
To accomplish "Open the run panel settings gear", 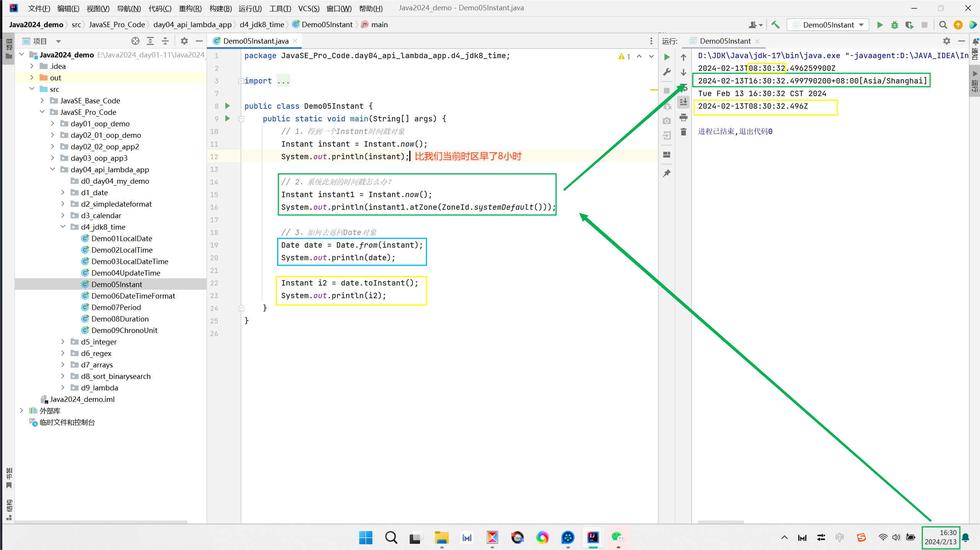I will pyautogui.click(x=946, y=41).
